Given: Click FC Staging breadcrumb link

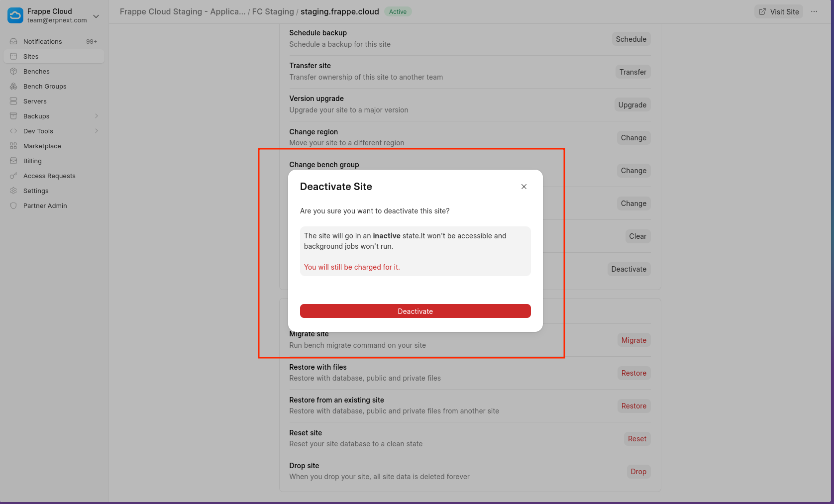Looking at the screenshot, I should [x=273, y=11].
